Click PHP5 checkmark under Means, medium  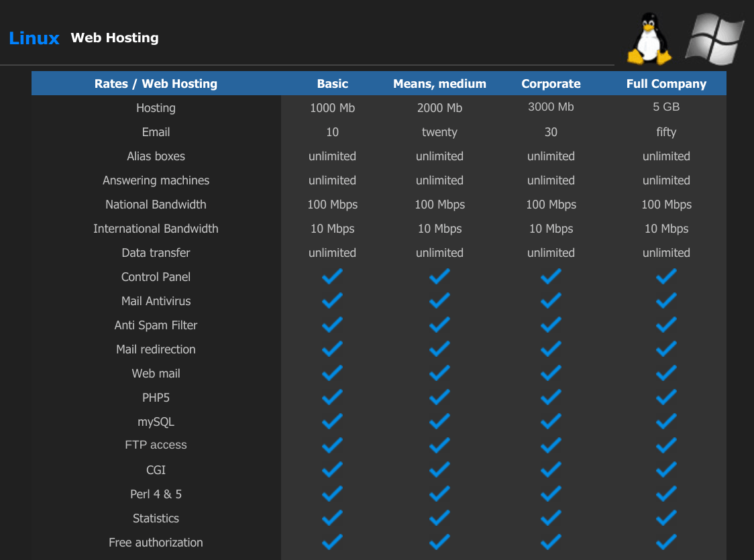pyautogui.click(x=439, y=397)
